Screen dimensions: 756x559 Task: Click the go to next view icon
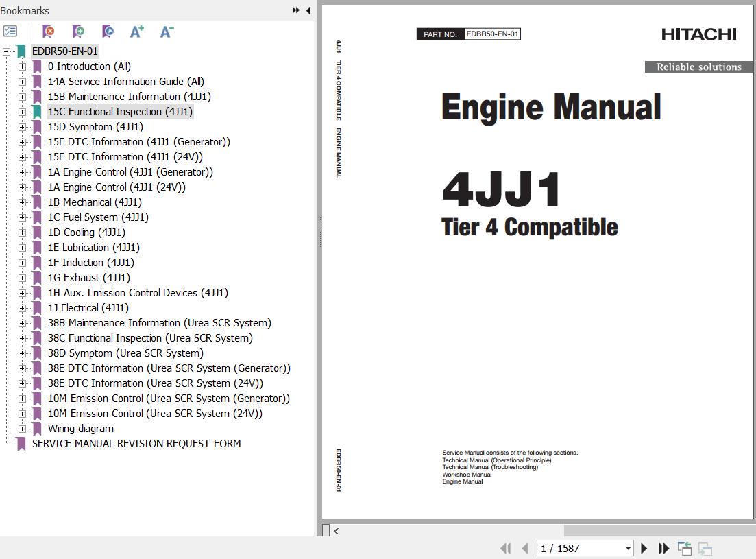[x=705, y=549]
